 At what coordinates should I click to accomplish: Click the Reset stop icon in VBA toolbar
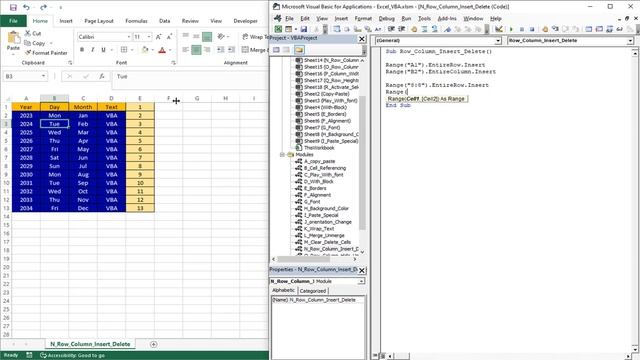[x=532, y=29]
